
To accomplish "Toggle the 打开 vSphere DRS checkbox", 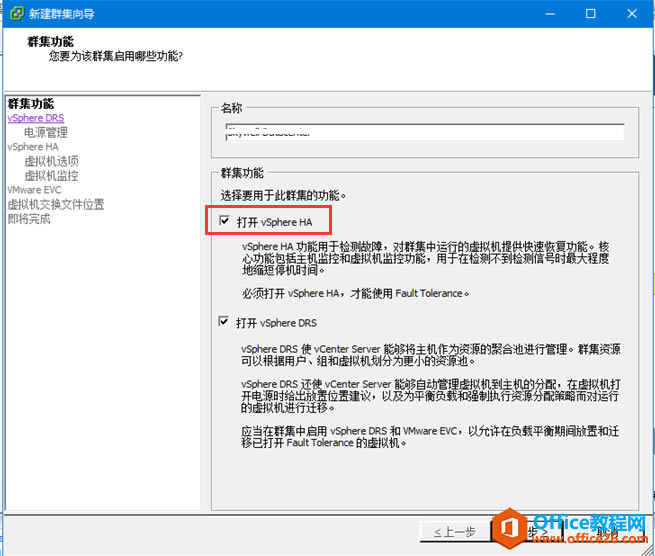I will [223, 321].
